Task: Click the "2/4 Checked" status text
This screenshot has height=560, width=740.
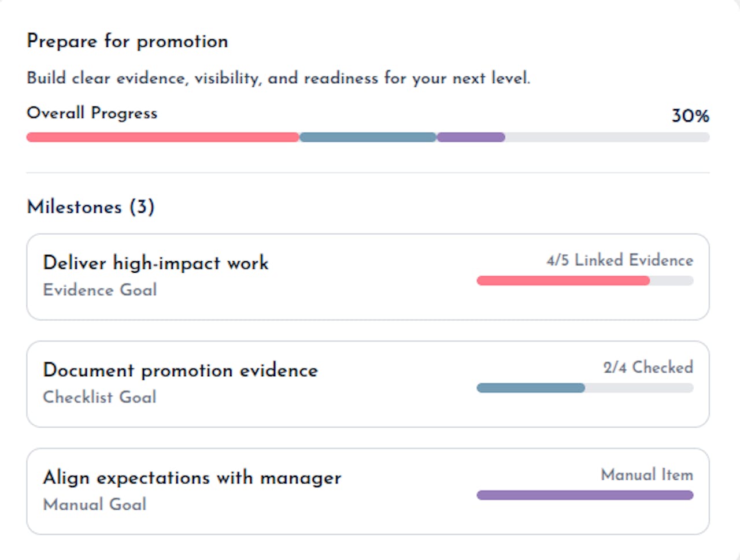Action: tap(648, 368)
